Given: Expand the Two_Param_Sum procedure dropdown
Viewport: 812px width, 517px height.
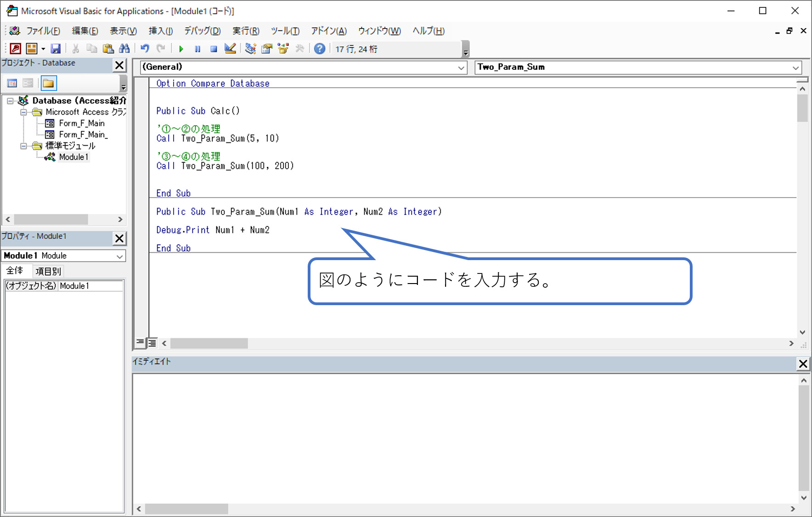Looking at the screenshot, I should (x=795, y=68).
